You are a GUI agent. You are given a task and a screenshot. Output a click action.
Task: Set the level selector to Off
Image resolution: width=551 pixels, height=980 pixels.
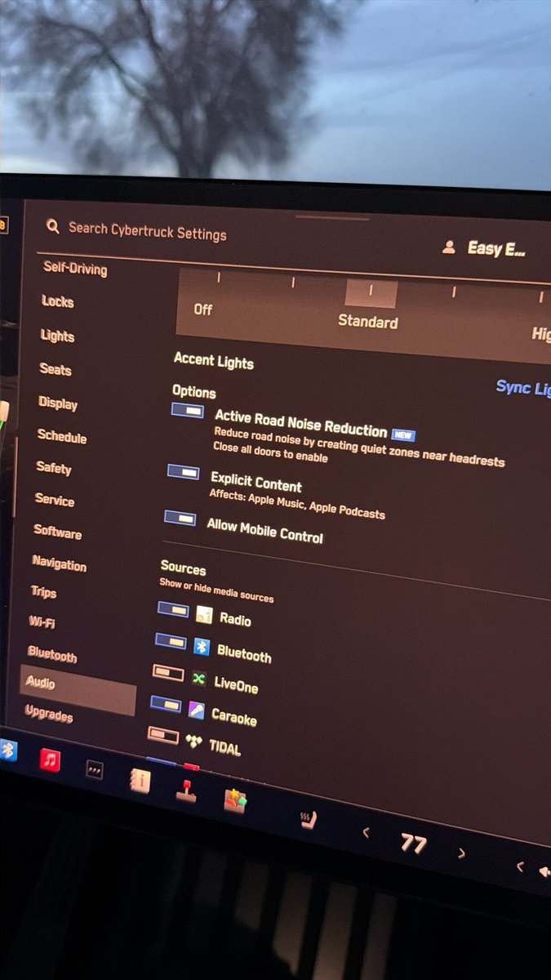click(x=203, y=310)
